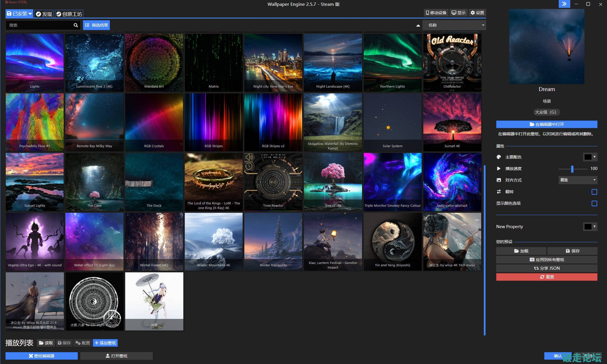
Task: Switch to the 发现 tab
Action: pyautogui.click(x=44, y=14)
